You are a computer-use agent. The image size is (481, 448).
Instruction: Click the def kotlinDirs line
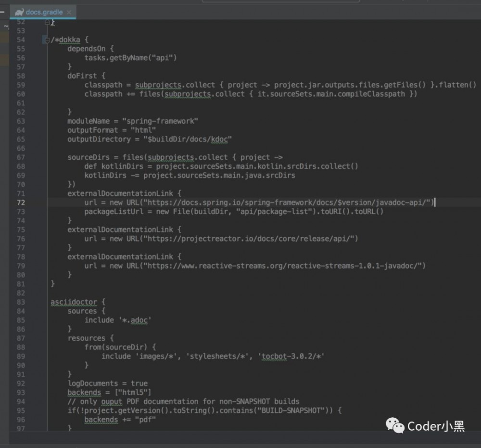click(221, 166)
